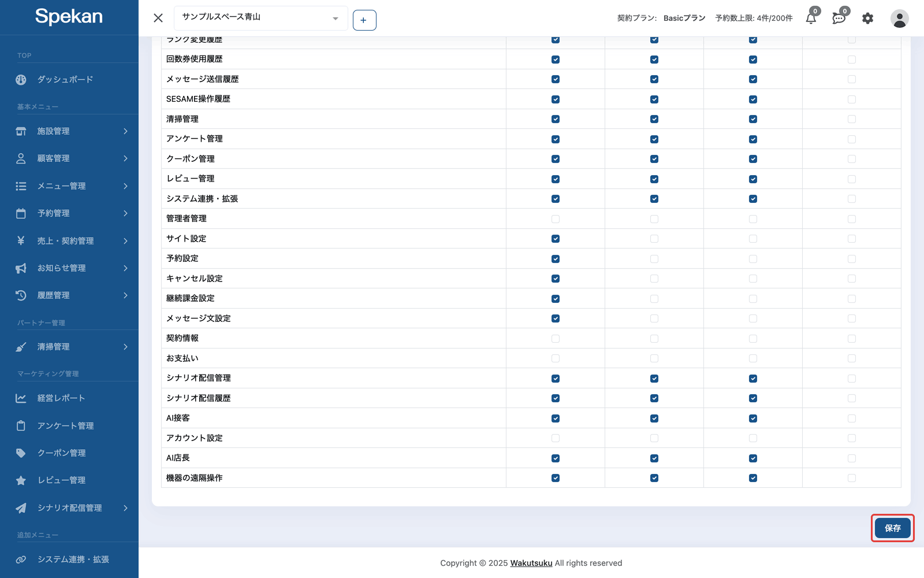Open the notifications bell icon
Image resolution: width=924 pixels, height=578 pixels.
(x=811, y=18)
